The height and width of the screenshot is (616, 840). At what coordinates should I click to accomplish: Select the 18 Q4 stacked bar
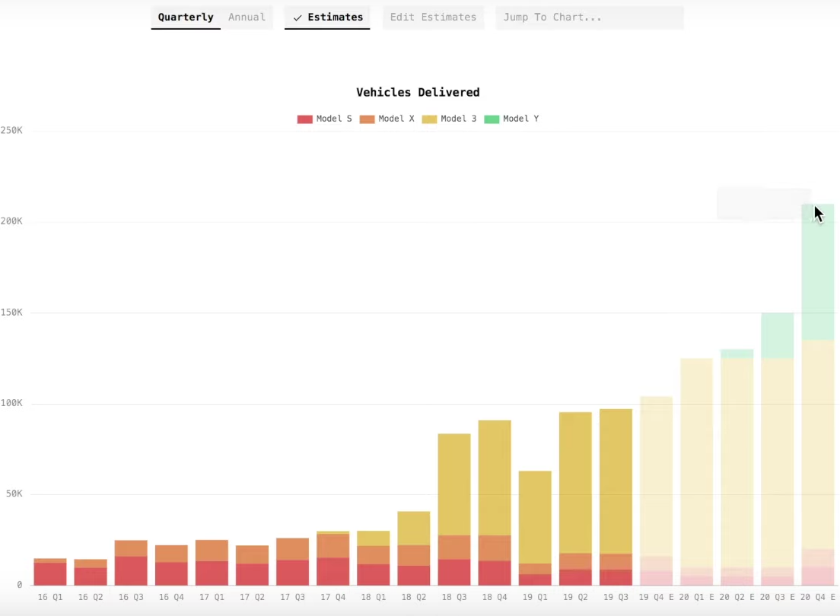[495, 503]
